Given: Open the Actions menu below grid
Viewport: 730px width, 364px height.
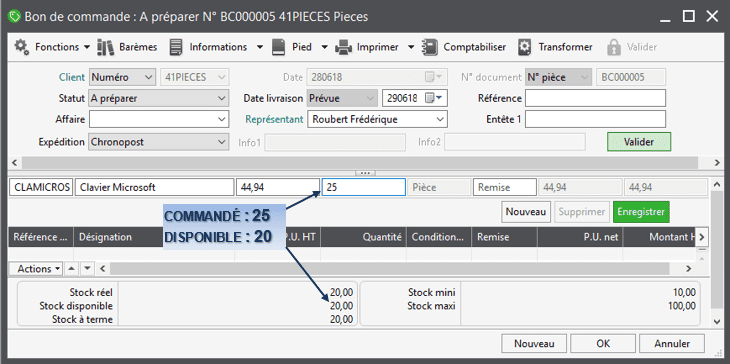Looking at the screenshot, I should tap(40, 269).
